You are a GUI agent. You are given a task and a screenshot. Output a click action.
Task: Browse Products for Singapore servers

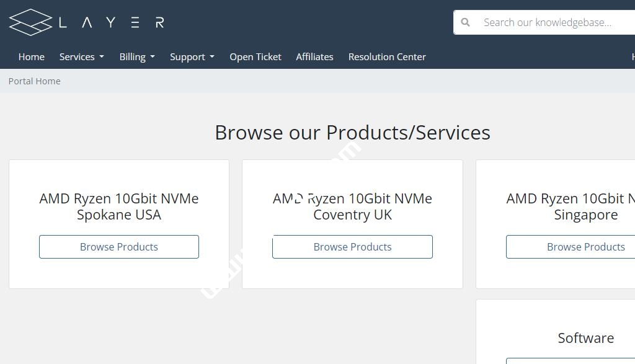(585, 247)
